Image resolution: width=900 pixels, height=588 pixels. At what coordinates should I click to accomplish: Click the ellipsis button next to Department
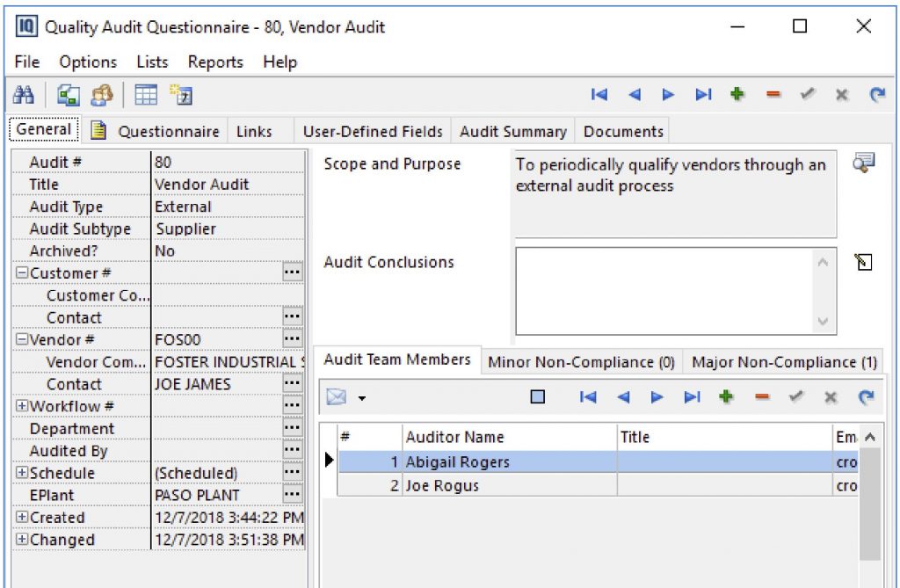click(293, 428)
